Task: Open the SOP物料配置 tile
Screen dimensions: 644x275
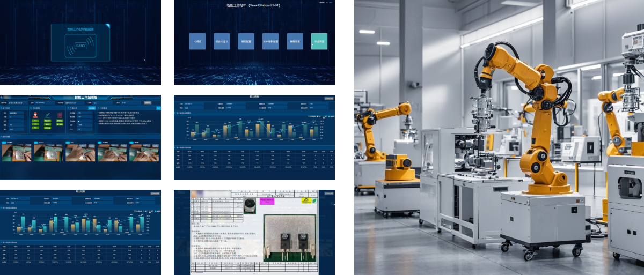Action: coord(270,41)
